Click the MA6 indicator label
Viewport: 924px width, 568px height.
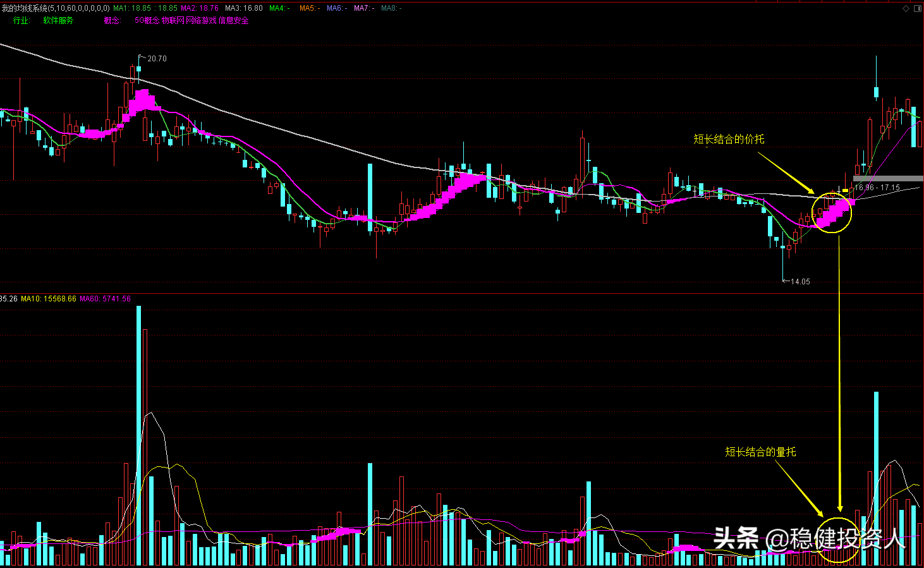coord(337,8)
